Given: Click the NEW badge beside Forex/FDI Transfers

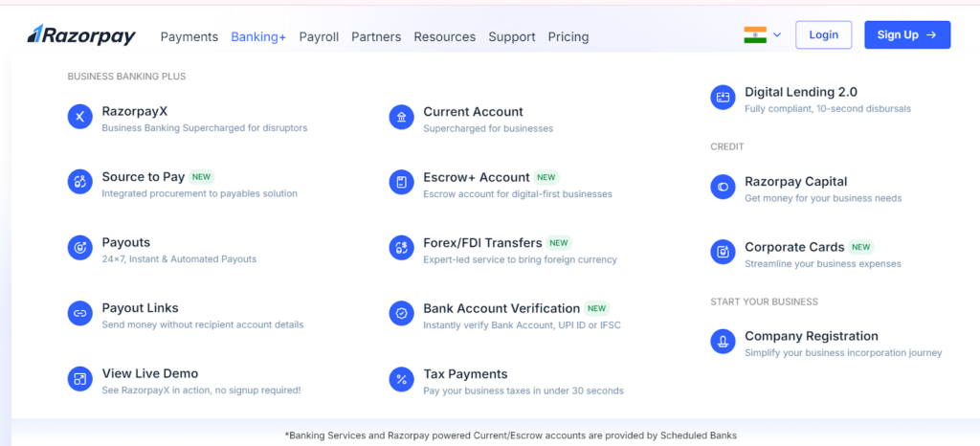Looking at the screenshot, I should point(559,242).
